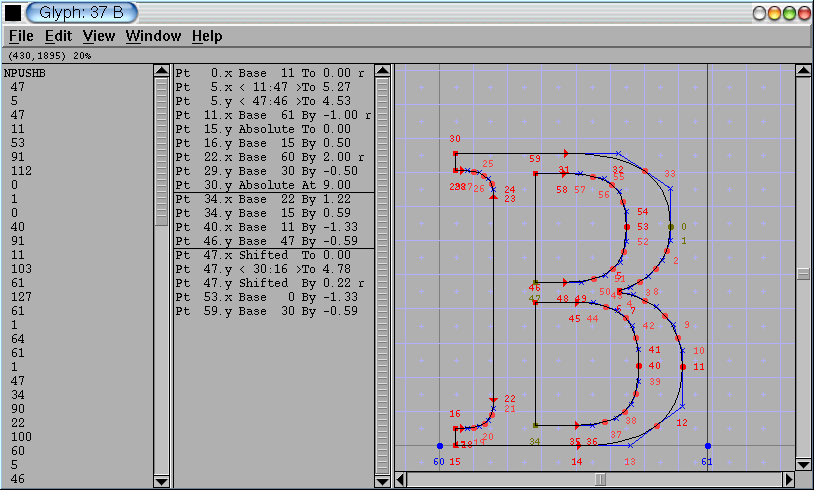The image size is (814, 490).
Task: Click down arrow of NPUSHB list scrollbar
Action: tap(162, 480)
